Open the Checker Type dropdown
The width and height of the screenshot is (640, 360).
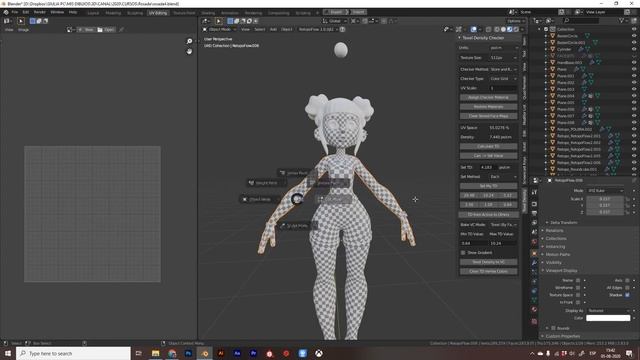(503, 79)
